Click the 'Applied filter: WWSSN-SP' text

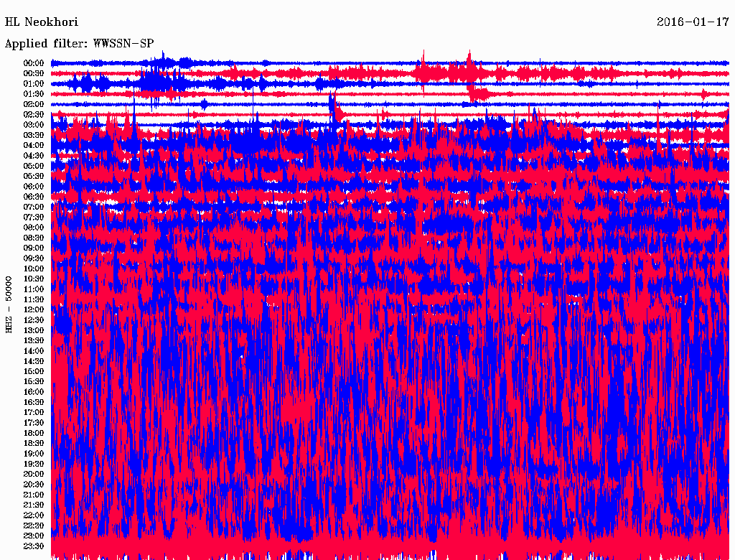[x=79, y=44]
